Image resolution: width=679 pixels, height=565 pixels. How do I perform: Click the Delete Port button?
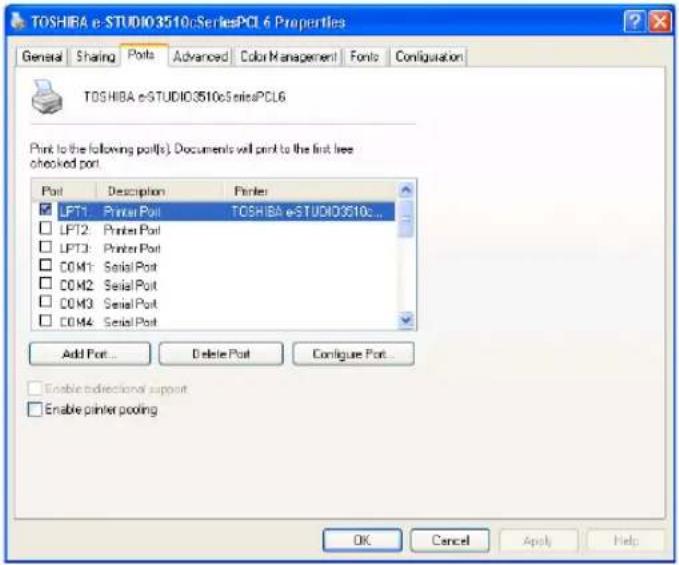point(221,354)
